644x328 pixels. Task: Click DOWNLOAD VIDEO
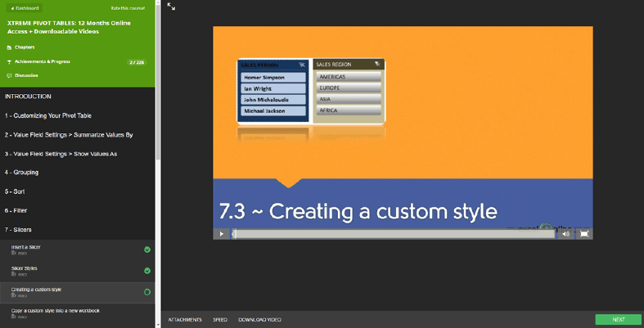point(260,320)
